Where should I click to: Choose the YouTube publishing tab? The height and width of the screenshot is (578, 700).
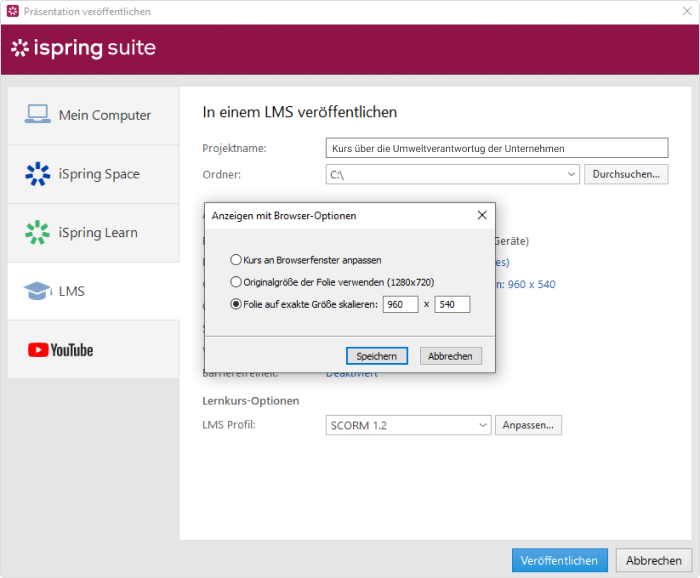click(x=93, y=349)
